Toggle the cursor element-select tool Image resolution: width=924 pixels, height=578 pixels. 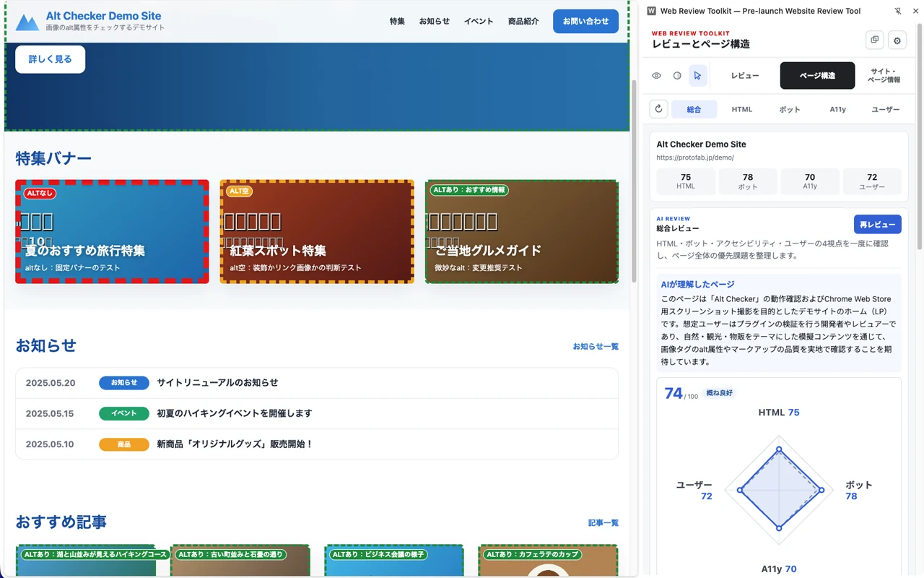(x=697, y=75)
